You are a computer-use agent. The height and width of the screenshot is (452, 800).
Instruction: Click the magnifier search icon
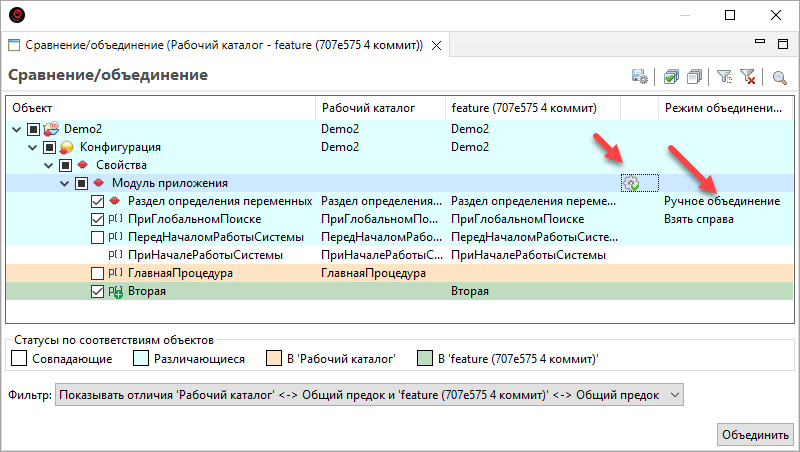[x=780, y=76]
